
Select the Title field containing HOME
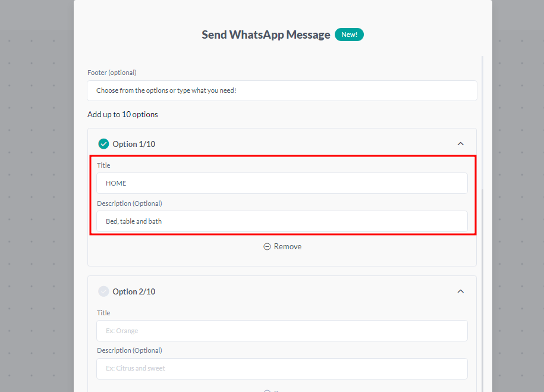[x=282, y=183]
